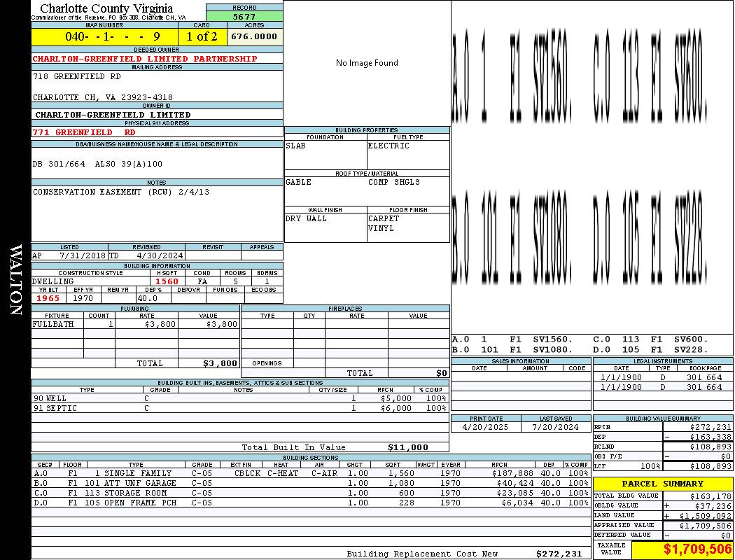Screen dimensions: 735x560
Task: Select legal description DB 301/664 ALSO 39(A)100
Action: point(97,164)
